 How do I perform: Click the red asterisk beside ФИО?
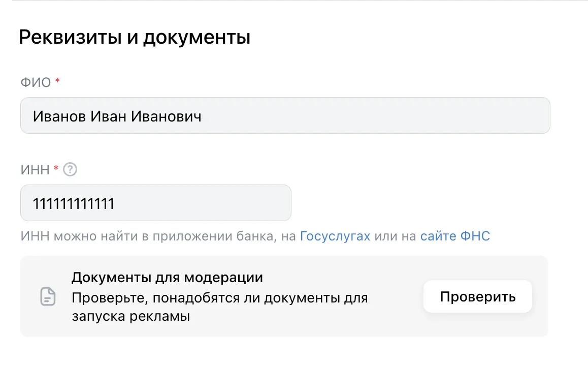pyautogui.click(x=57, y=80)
